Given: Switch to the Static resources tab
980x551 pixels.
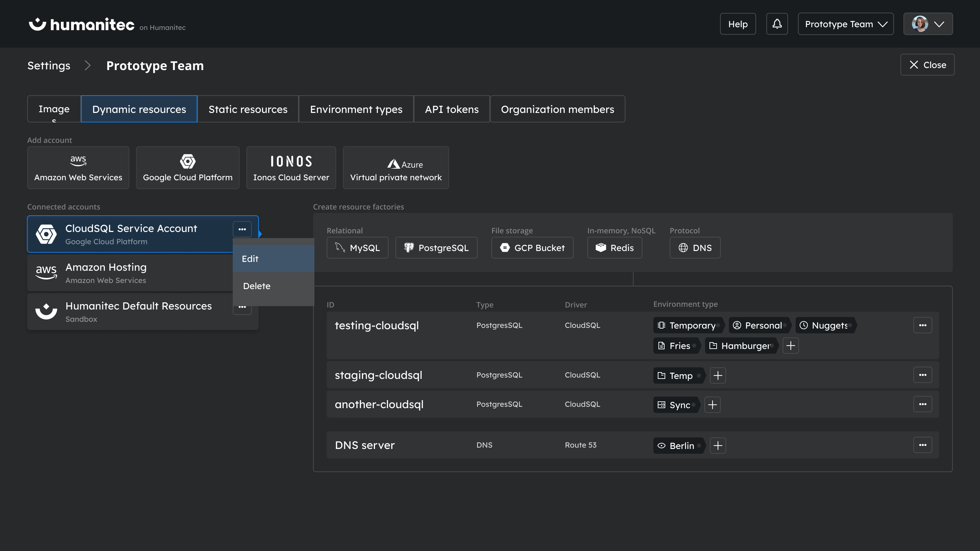Looking at the screenshot, I should (x=248, y=109).
